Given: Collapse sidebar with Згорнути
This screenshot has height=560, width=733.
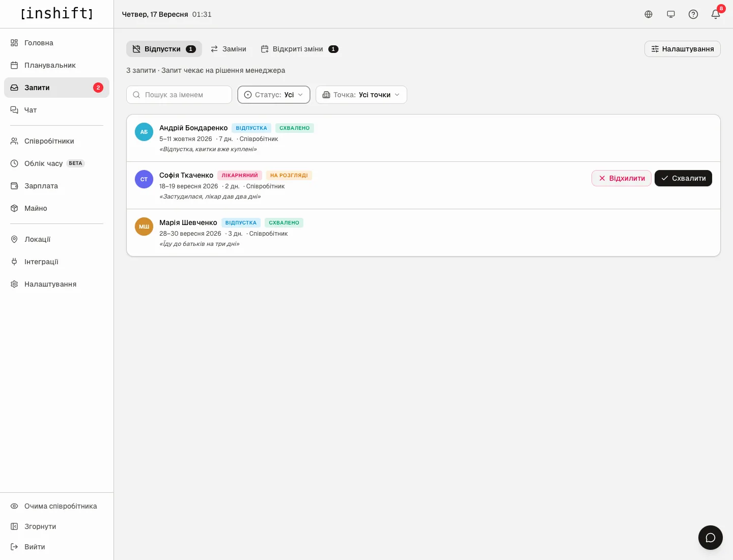Looking at the screenshot, I should click(x=57, y=526).
